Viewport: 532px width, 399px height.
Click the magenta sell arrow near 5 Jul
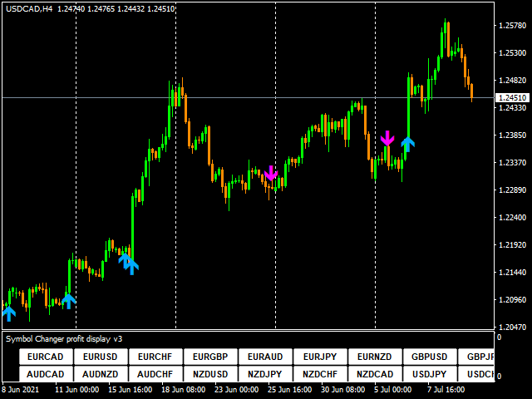387,138
